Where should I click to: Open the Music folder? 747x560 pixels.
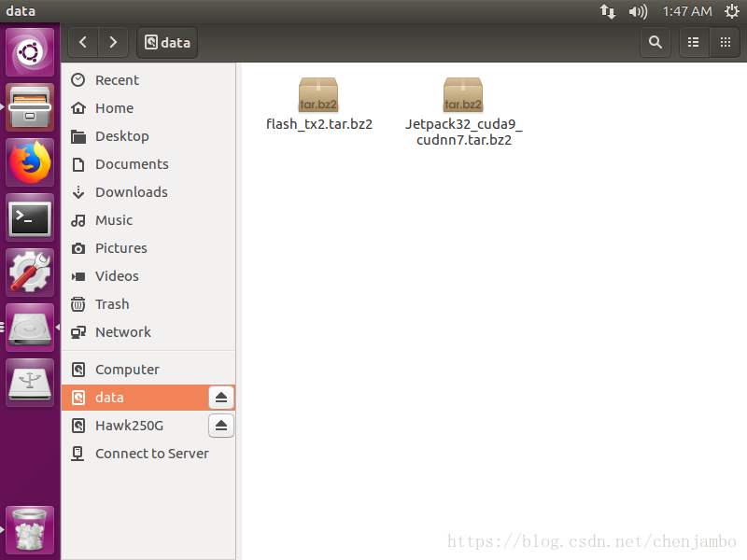click(148, 220)
